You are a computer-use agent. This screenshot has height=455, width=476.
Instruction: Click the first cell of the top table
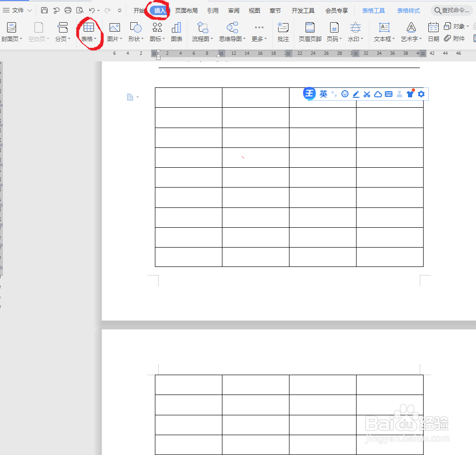(188, 97)
